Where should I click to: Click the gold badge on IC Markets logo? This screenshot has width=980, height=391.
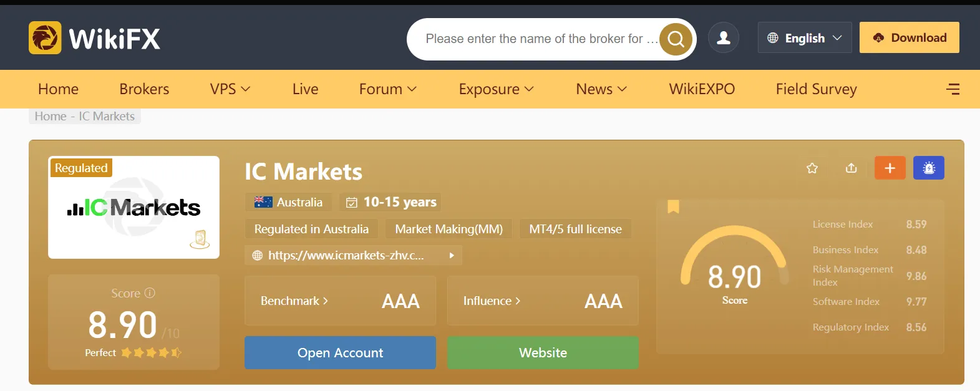click(x=200, y=239)
